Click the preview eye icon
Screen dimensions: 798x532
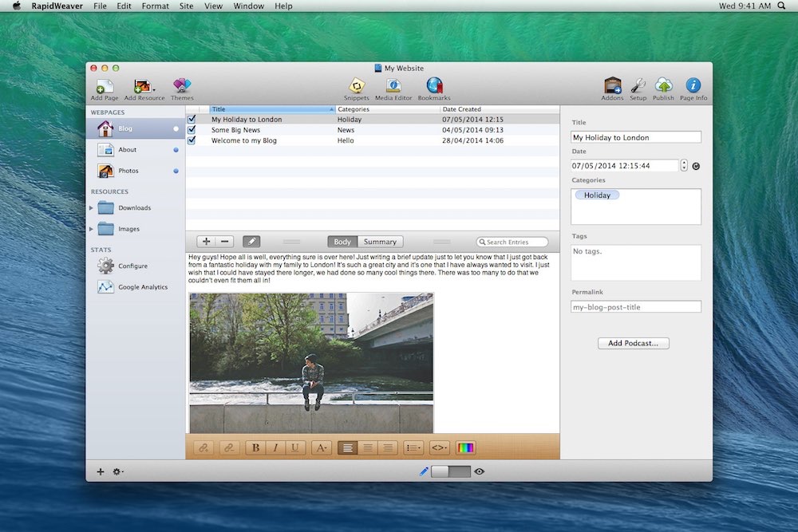pyautogui.click(x=479, y=471)
